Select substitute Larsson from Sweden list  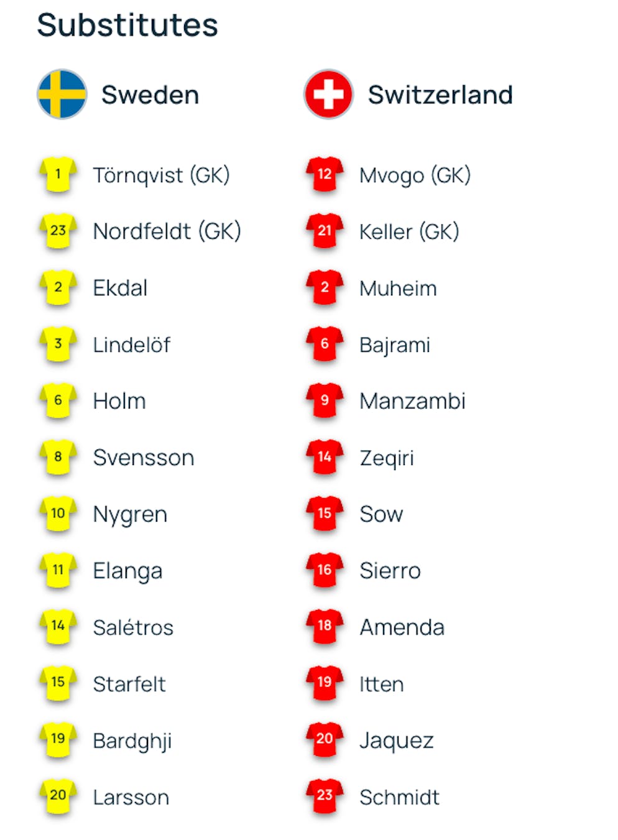click(131, 797)
